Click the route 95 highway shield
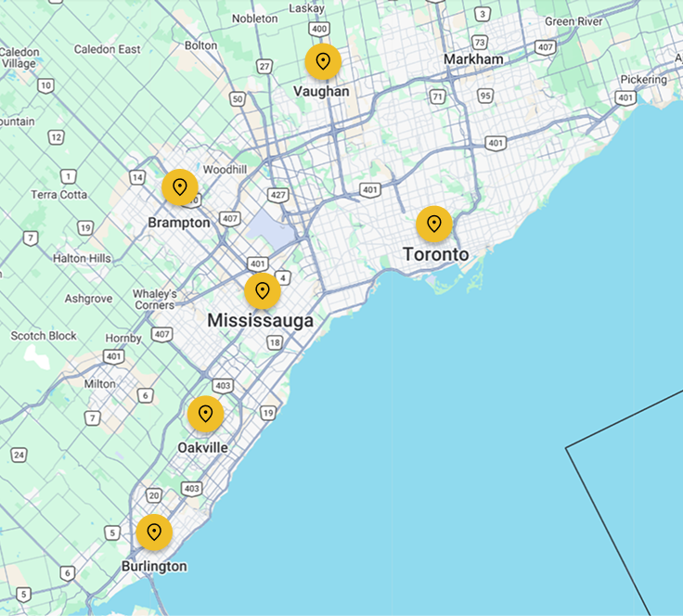 click(x=485, y=96)
